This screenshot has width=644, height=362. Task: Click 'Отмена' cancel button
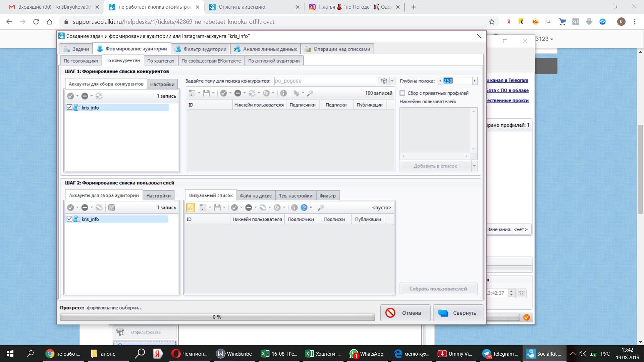point(405,313)
